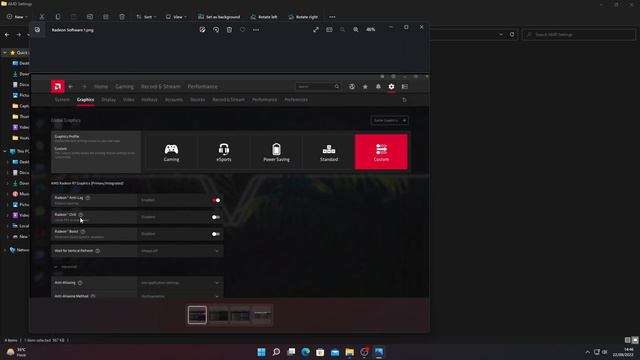This screenshot has width=640, height=360.
Task: Toggle the Radeon Anti-Lag switch
Action: (x=216, y=200)
